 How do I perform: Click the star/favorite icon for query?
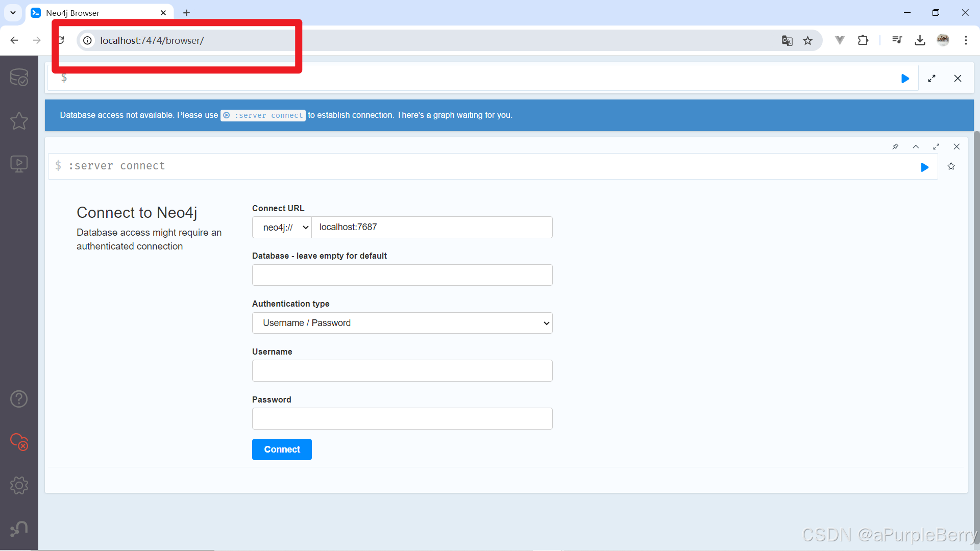(x=951, y=166)
